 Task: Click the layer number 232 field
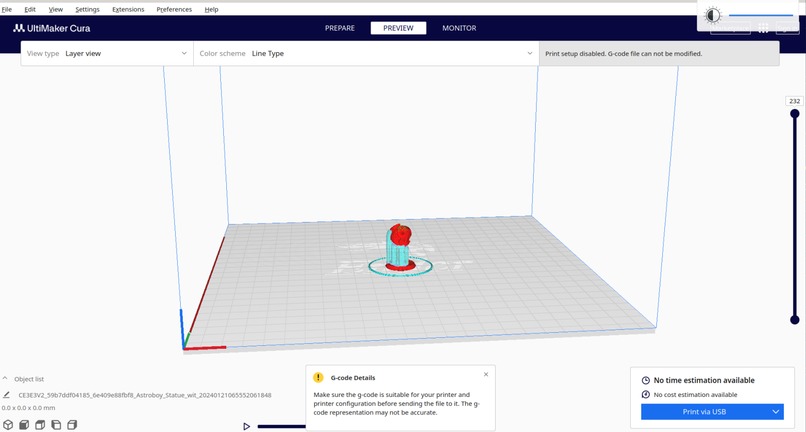[795, 101]
